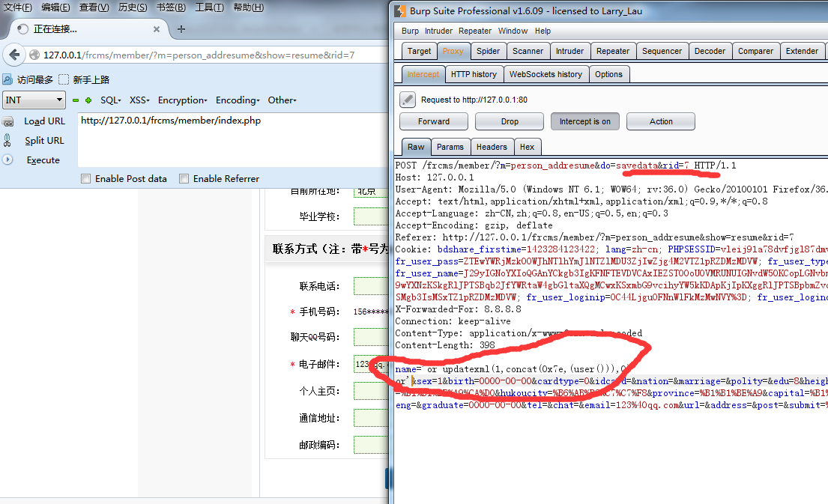Viewport: 828px width, 504px height.
Task: Click the edit pencil icon in Intercept
Action: click(407, 99)
